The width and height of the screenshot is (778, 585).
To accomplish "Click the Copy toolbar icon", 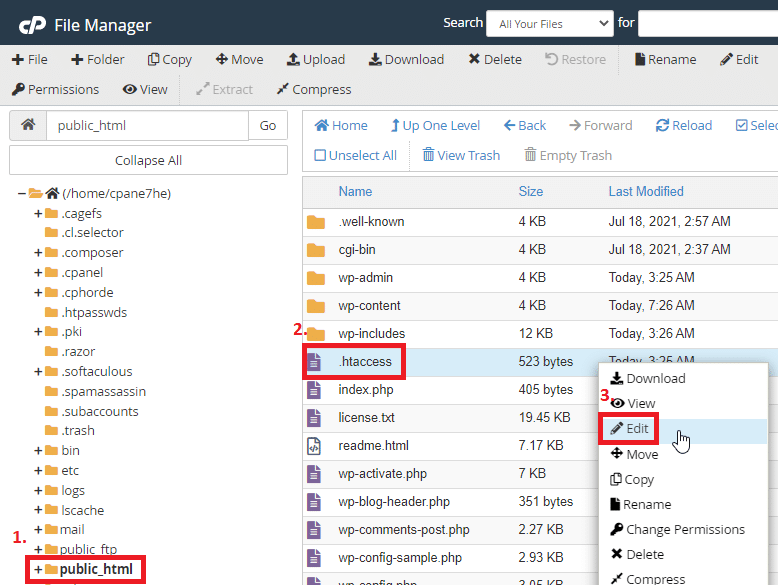I will pos(153,60).
